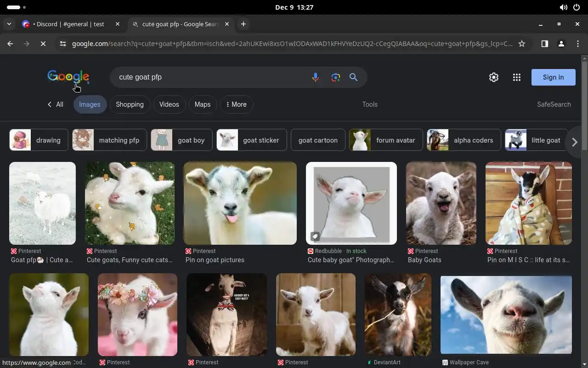588x368 pixels.
Task: Select the Videos tab
Action: click(169, 104)
